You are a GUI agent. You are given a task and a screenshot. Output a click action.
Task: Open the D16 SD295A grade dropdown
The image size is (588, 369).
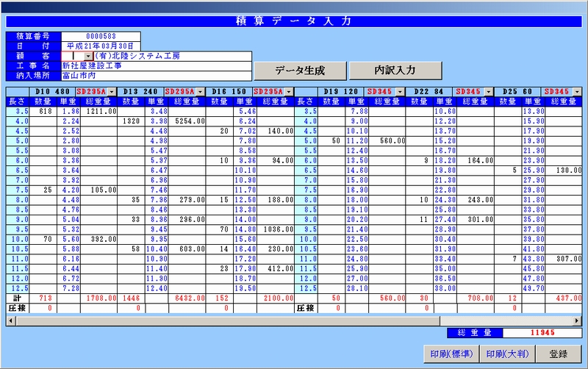coord(289,92)
